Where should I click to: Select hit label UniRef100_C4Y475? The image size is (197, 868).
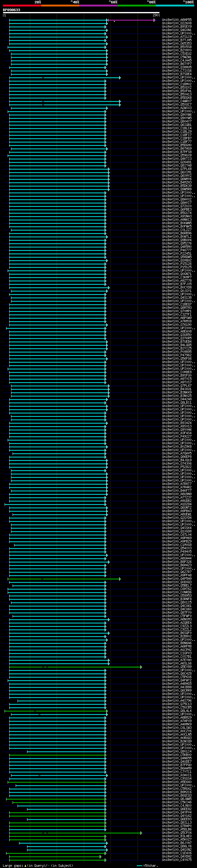[x=176, y=860]
